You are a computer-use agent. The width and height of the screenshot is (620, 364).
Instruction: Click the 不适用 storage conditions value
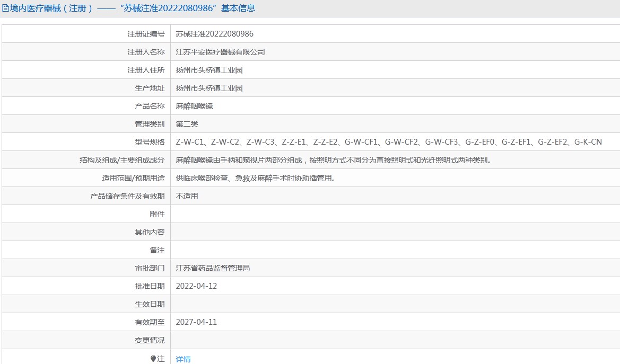click(x=187, y=196)
